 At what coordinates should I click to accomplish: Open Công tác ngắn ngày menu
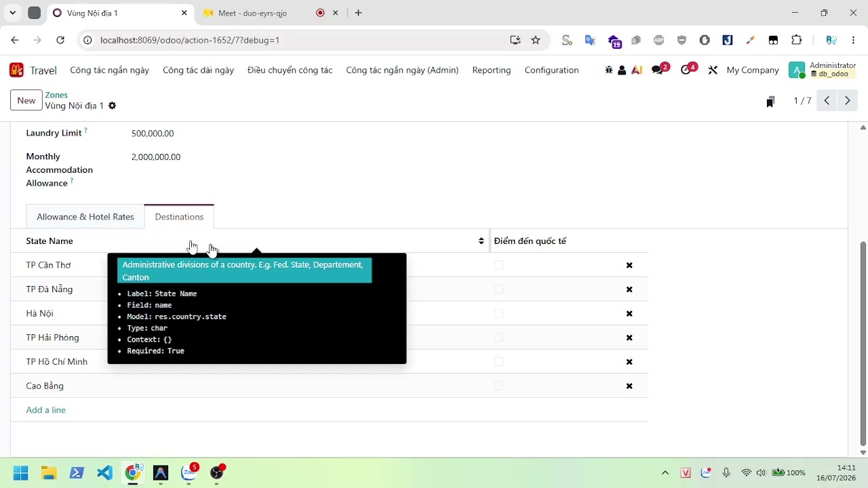[x=110, y=70]
